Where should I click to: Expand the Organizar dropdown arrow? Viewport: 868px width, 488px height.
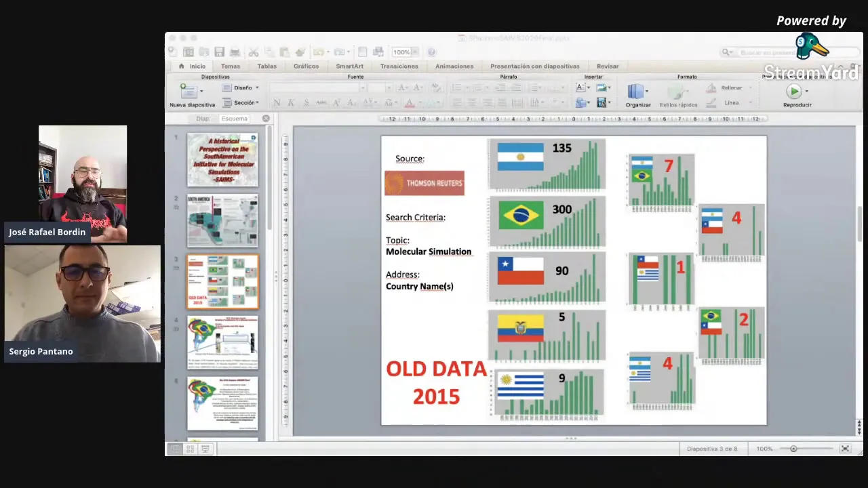click(x=647, y=91)
